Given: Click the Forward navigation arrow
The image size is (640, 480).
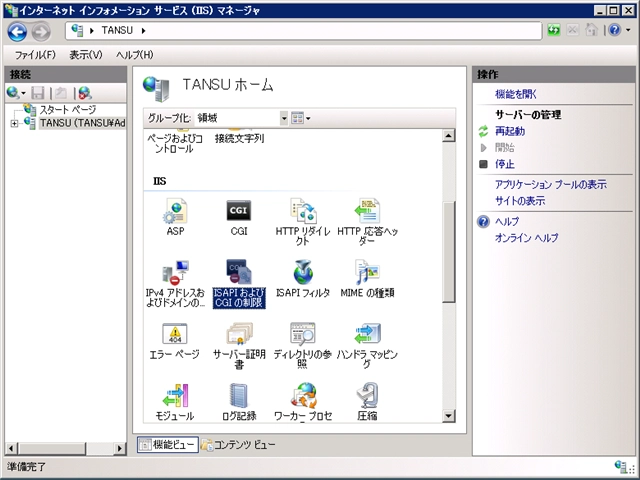Looking at the screenshot, I should tap(41, 31).
